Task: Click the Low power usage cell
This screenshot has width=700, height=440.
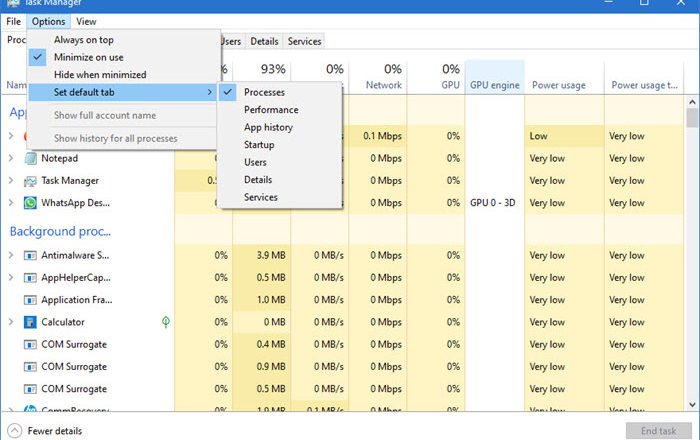Action: pos(564,136)
